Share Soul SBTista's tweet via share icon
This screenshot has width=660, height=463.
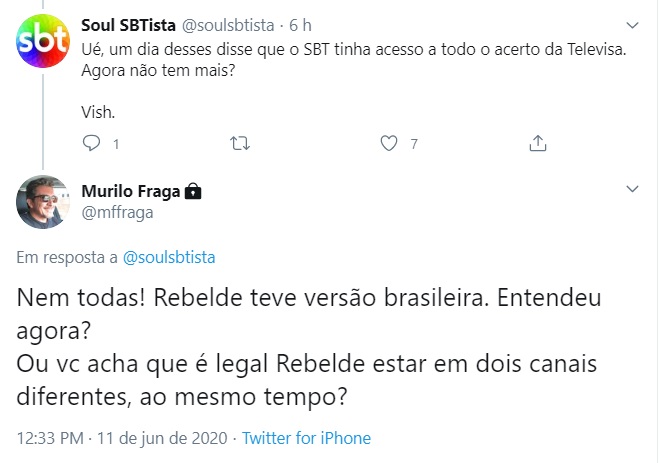click(537, 143)
